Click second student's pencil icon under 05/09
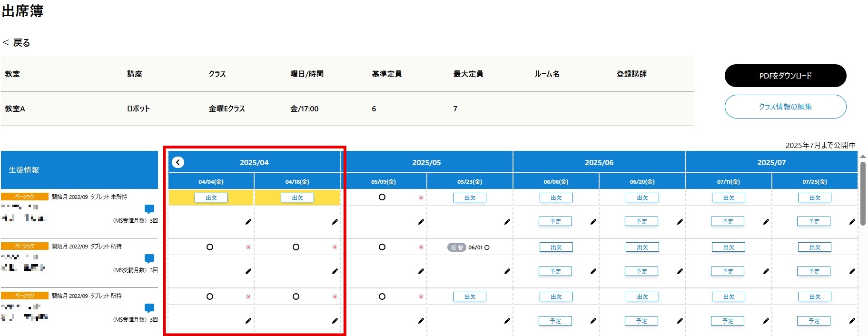Viewport: 868px width, 336px height. [x=421, y=271]
